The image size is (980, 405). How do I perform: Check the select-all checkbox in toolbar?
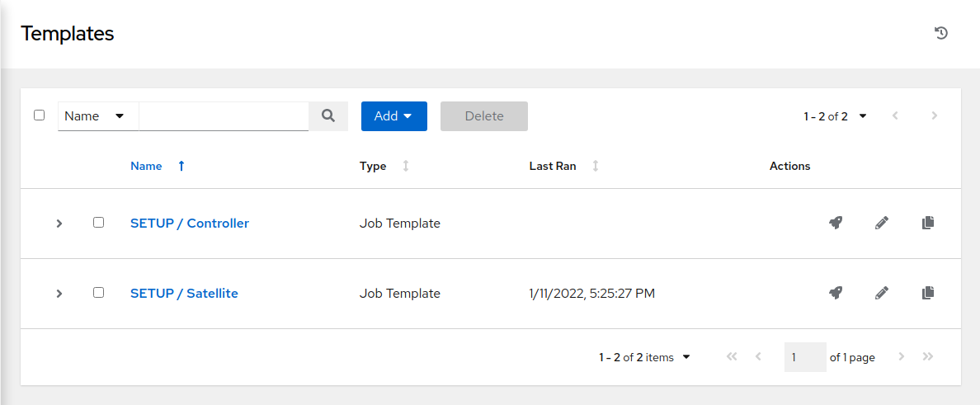point(40,115)
